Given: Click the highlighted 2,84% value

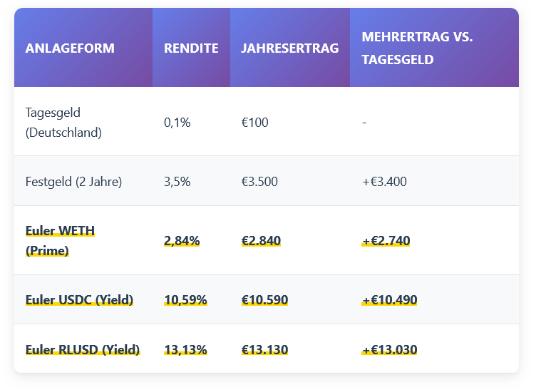Looking at the screenshot, I should pos(182,241).
